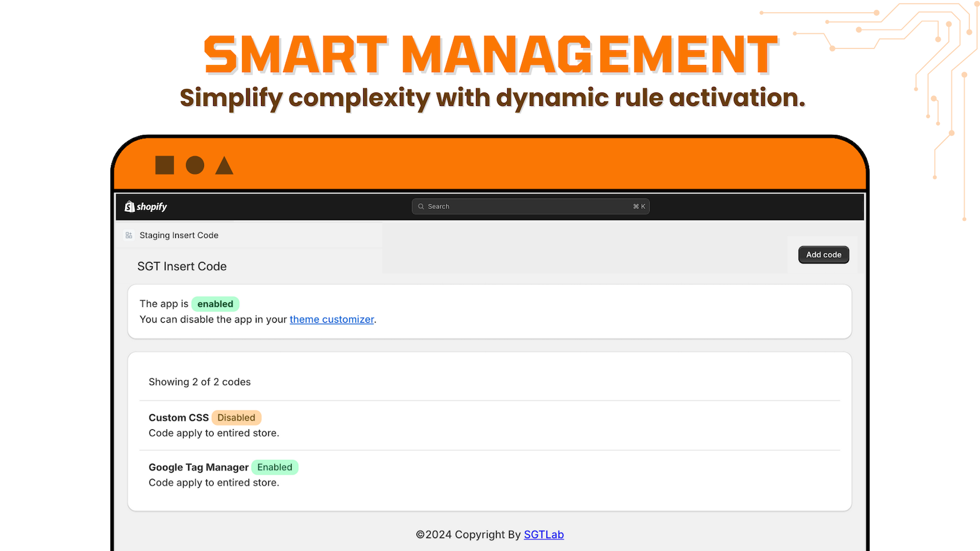The width and height of the screenshot is (980, 551).
Task: Click the Staging Insert Code breadcrumb
Action: coord(179,235)
